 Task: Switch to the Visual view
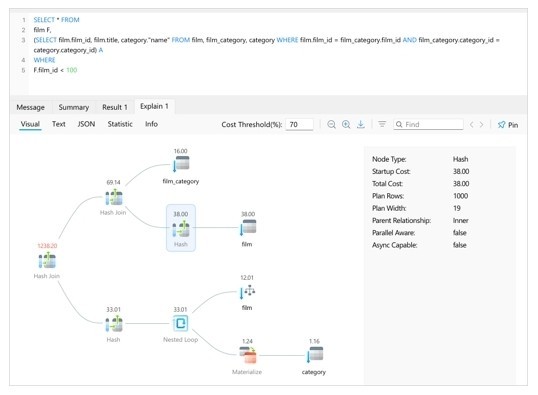pos(30,124)
